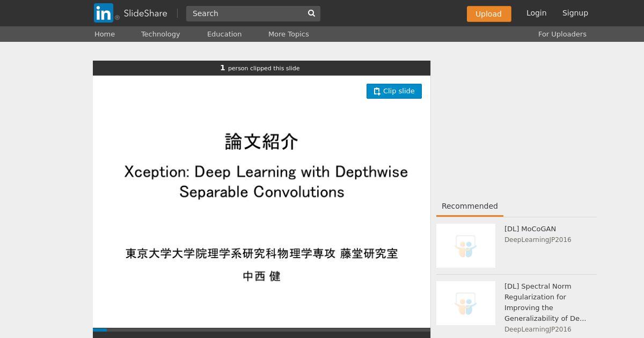Open the Signup link
Screen dimensions: 644x338
[575, 13]
